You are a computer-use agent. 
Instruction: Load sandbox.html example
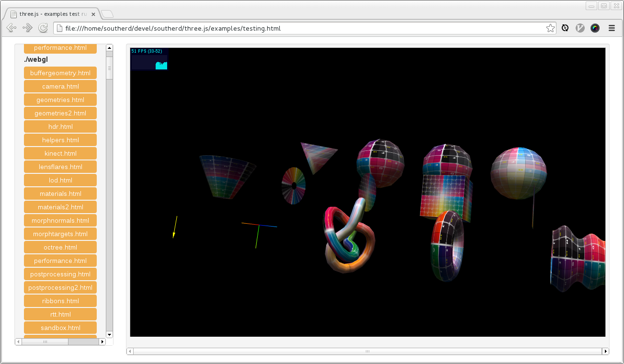[60, 328]
